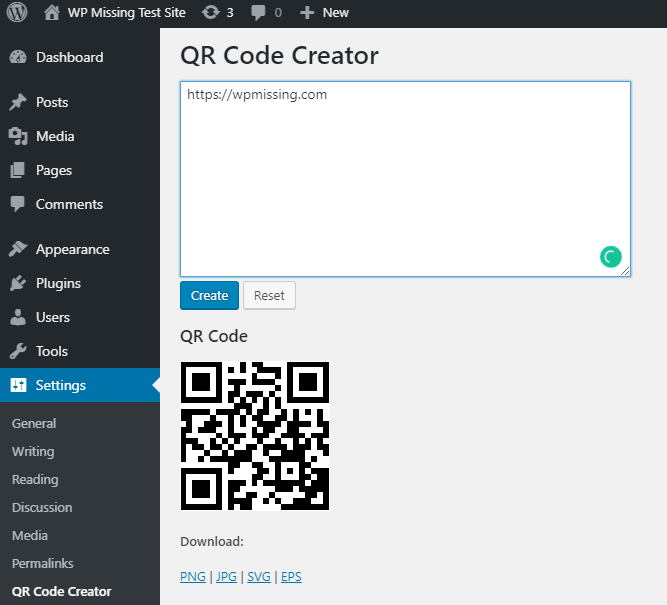Open the Permalinks settings submenu
Viewport: 667px width, 605px height.
coord(43,563)
